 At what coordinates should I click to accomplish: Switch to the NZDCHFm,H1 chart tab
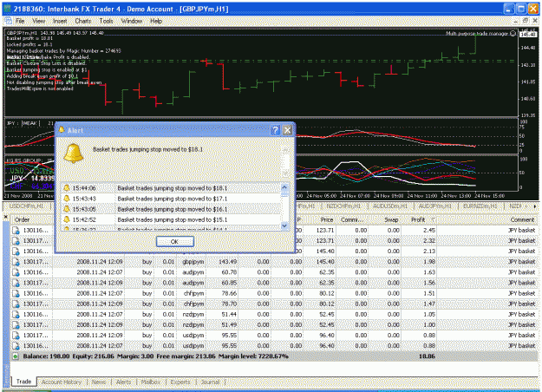[343, 206]
